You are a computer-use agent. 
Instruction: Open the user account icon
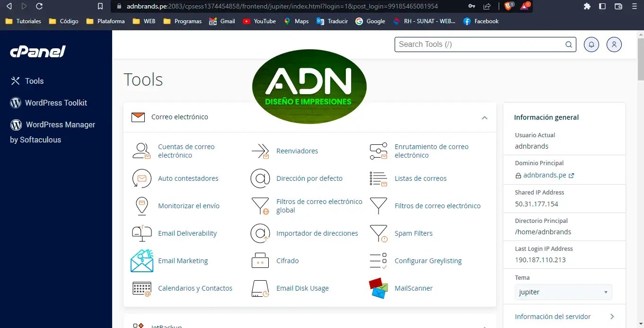(x=614, y=44)
